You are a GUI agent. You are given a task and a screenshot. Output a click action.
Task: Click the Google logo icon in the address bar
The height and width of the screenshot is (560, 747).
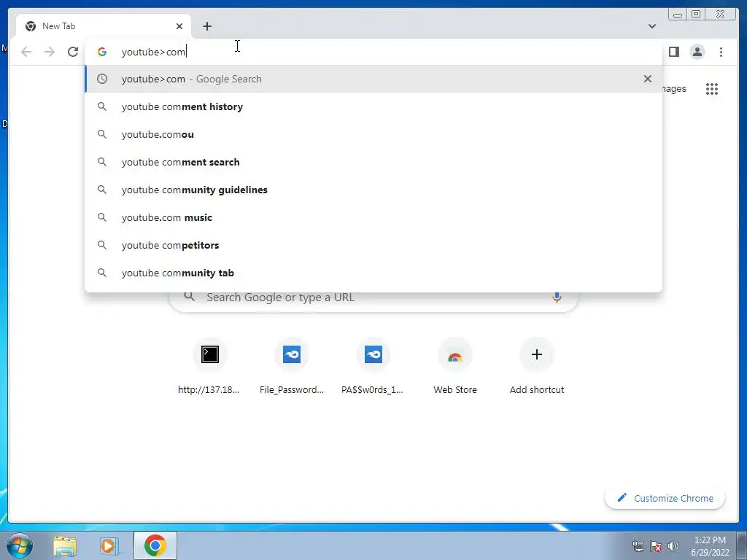[102, 52]
